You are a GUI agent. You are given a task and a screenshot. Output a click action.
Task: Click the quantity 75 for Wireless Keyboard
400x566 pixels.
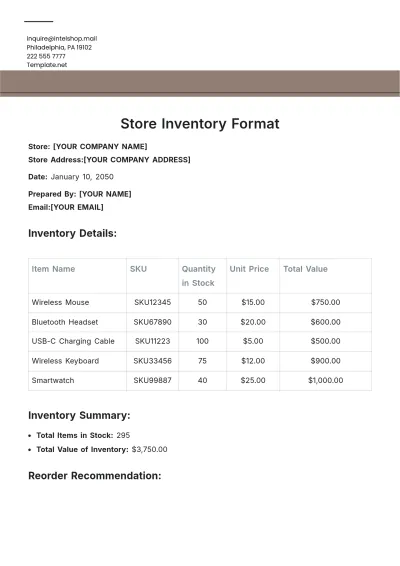(x=202, y=361)
